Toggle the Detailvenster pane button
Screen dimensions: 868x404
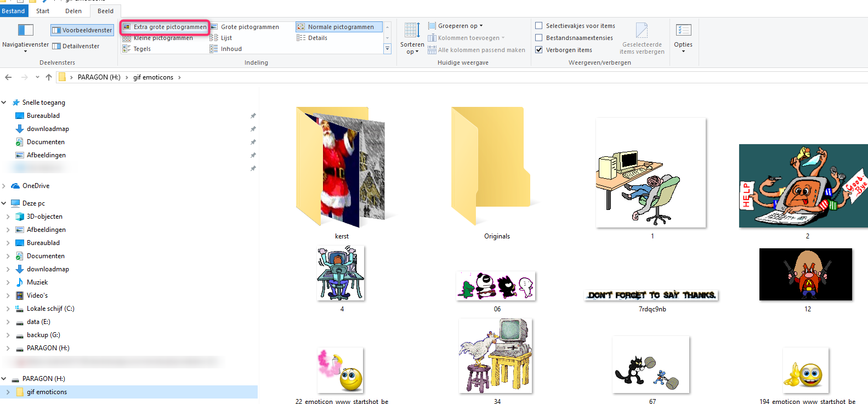[x=76, y=46]
